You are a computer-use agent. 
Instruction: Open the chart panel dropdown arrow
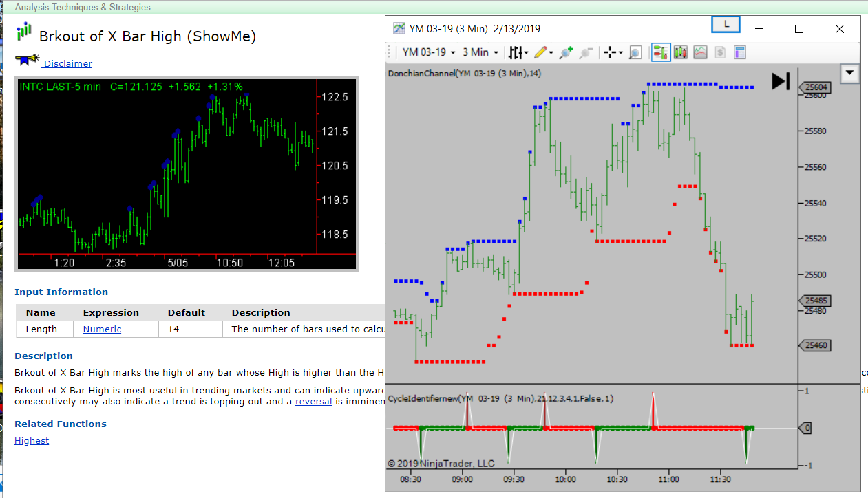coord(849,73)
